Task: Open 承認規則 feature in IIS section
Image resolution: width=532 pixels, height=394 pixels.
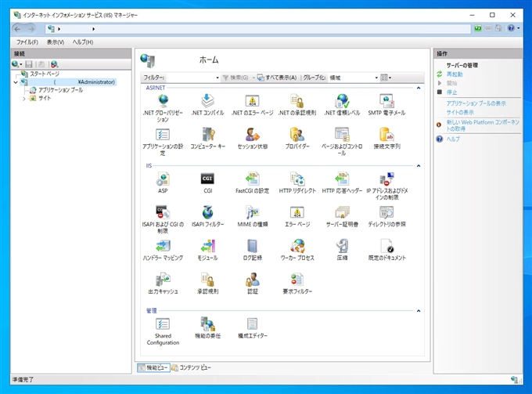Action: (207, 284)
